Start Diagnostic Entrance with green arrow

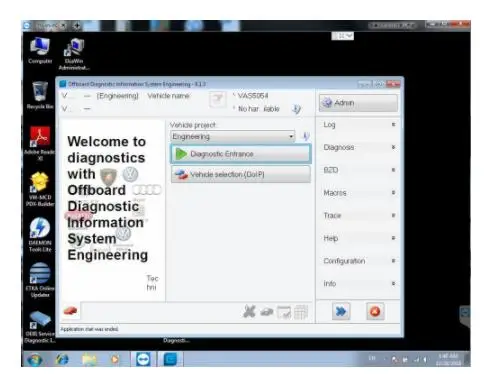[241, 154]
